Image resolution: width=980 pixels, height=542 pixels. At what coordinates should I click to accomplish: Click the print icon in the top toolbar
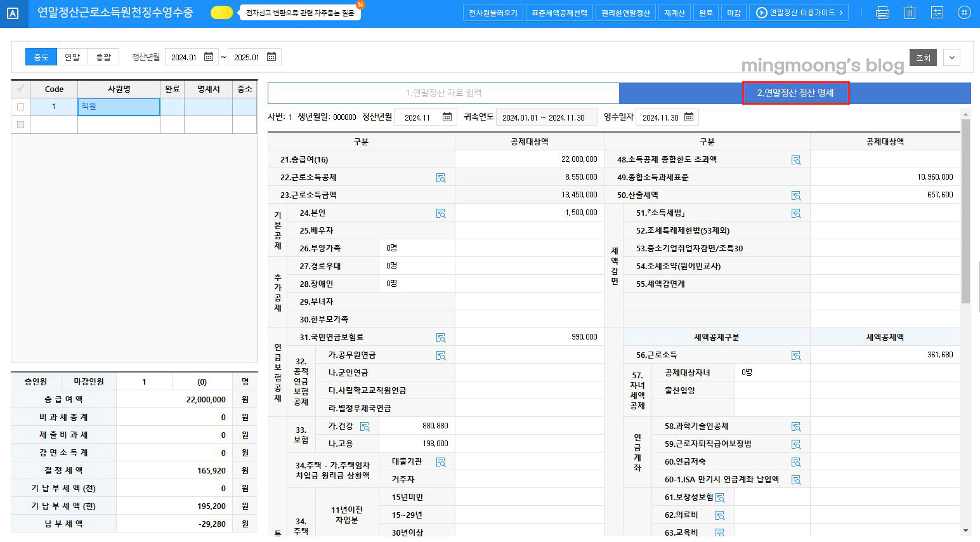(882, 12)
